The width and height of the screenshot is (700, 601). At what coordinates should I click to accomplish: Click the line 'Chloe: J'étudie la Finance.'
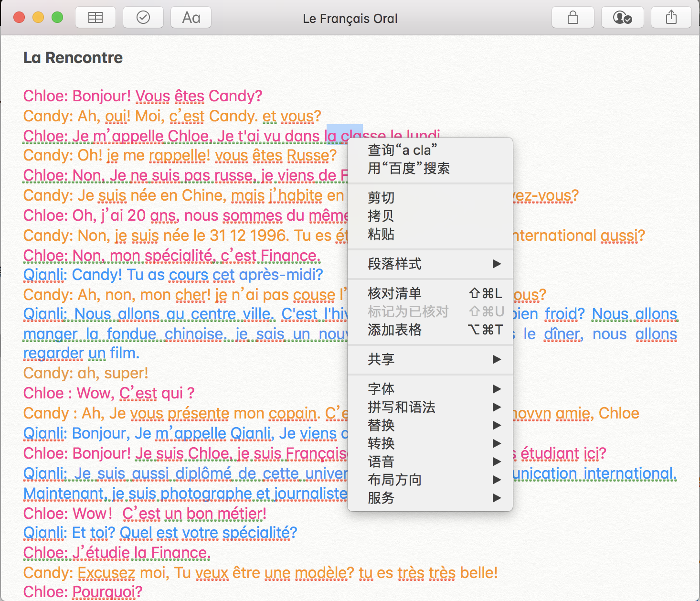click(x=117, y=553)
